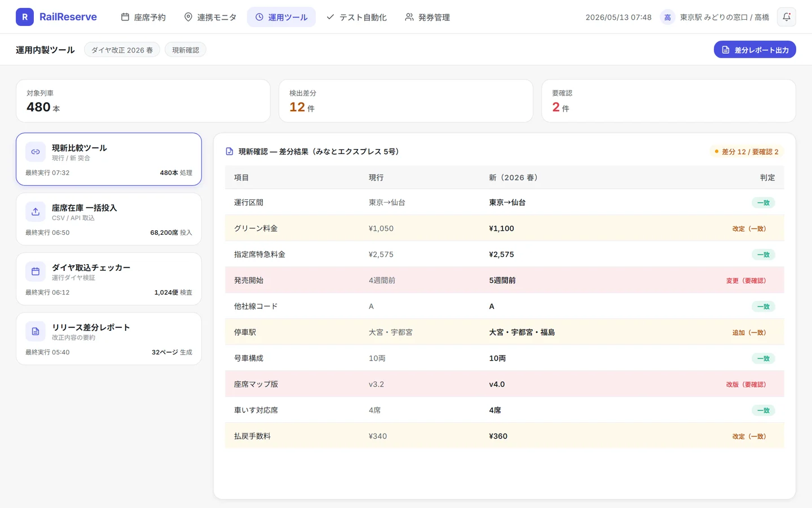Click 改定（一致） in 払戻手数料 row
This screenshot has width=812, height=508.
point(749,436)
